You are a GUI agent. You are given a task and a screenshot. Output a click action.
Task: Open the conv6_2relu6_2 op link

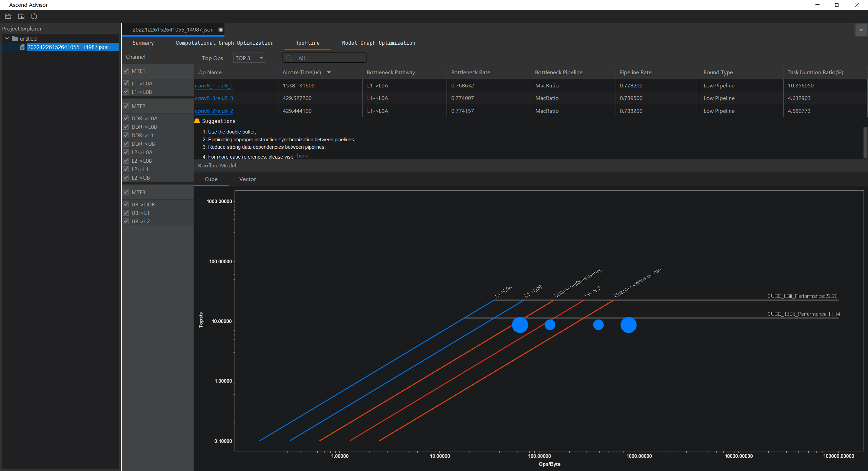click(214, 111)
